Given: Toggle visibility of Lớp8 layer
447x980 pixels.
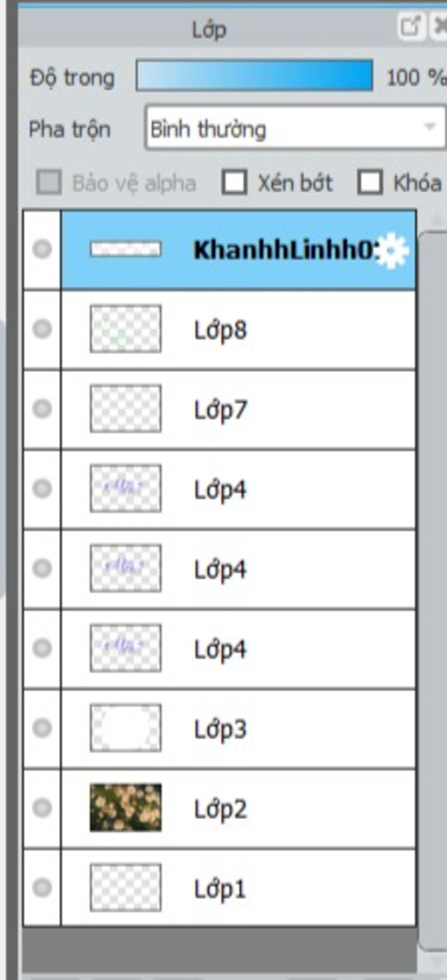Looking at the screenshot, I should point(42,329).
